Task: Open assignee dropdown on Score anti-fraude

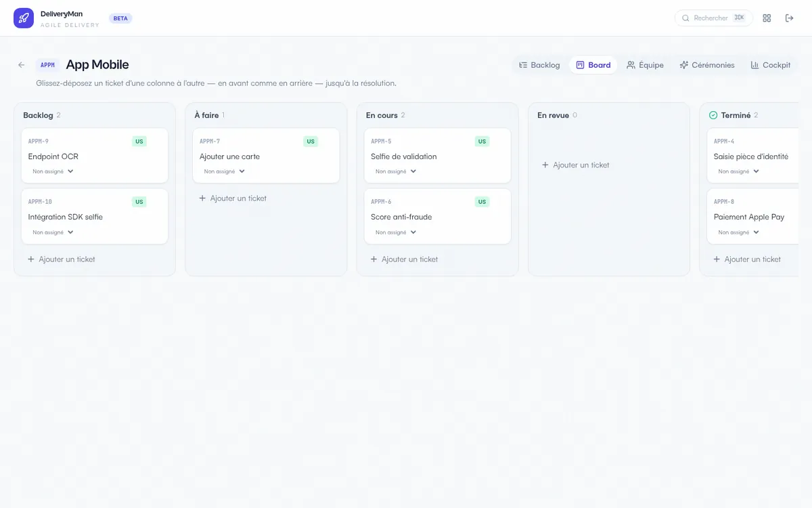Action: 396,232
